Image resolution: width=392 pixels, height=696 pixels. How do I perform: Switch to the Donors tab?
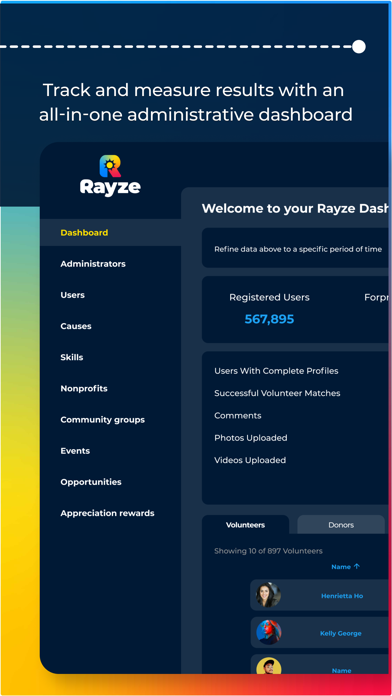pos(341,525)
